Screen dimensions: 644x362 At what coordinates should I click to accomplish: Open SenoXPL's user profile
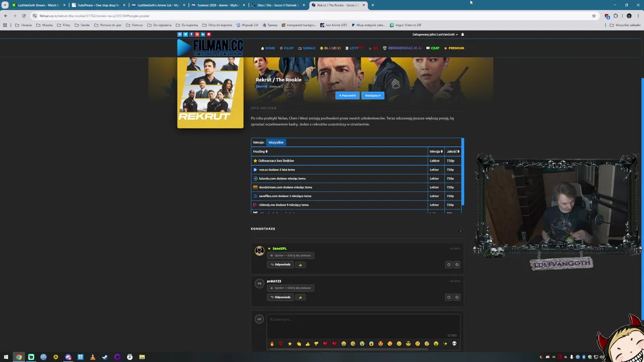[x=279, y=248]
